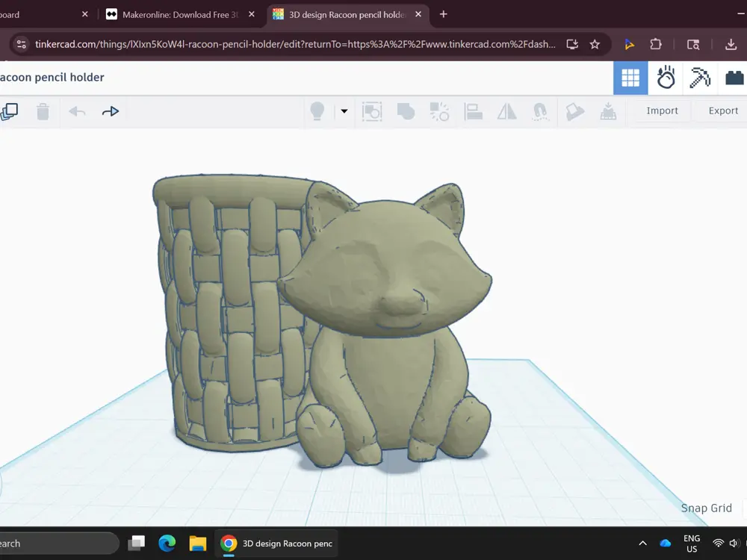The image size is (747, 560).
Task: Click the Drop to workplane icon
Action: coord(608,111)
